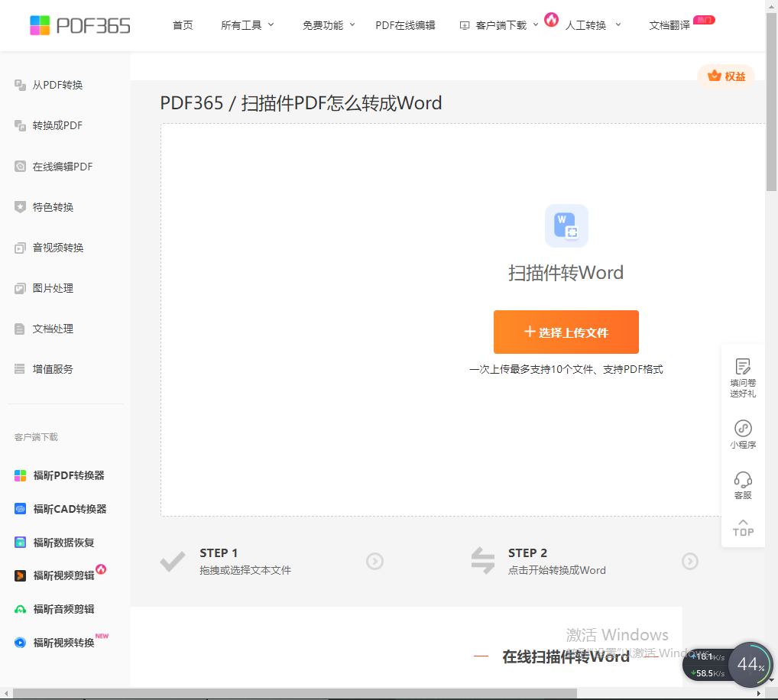Click the crown 权益 badge
This screenshot has width=778, height=700.
tap(726, 76)
